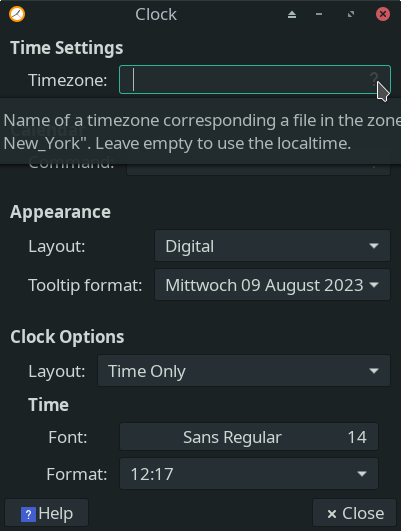Click the Clock app icon in title bar
This screenshot has height=531, width=401.
point(17,14)
